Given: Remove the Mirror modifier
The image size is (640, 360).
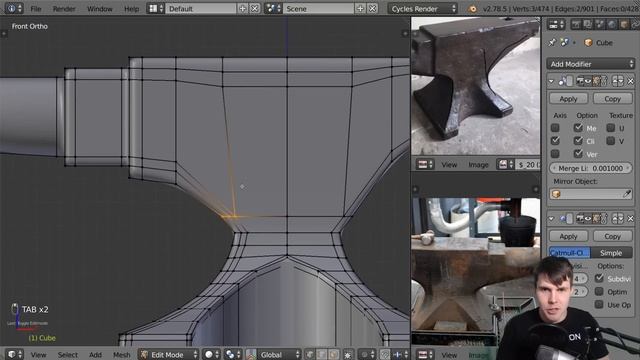Looking at the screenshot, I should click(x=630, y=81).
